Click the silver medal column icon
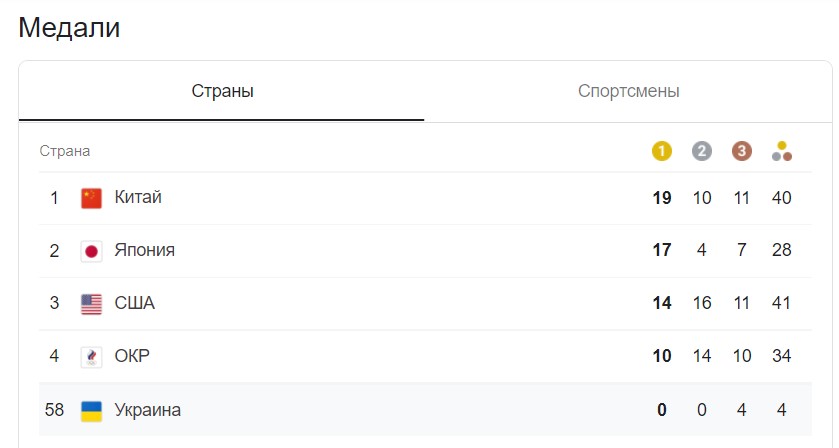 [x=701, y=151]
